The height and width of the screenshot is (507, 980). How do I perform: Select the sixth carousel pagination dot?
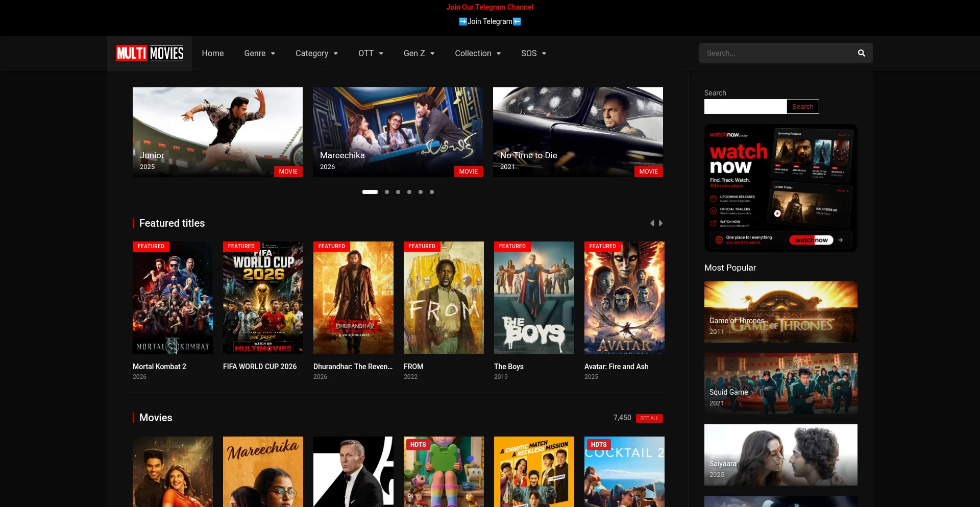432,192
